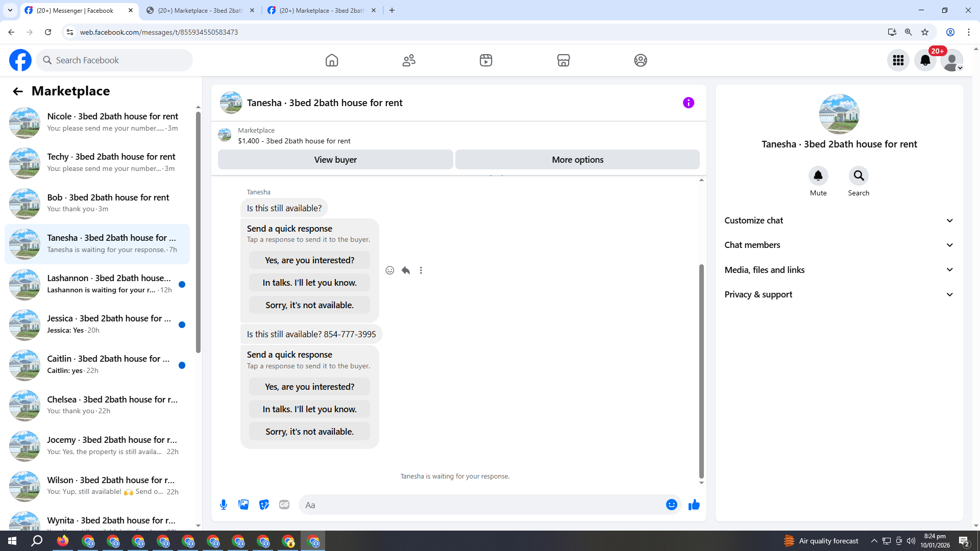The image size is (980, 551).
Task: Click the chat messages scrollbar
Action: 701,370
